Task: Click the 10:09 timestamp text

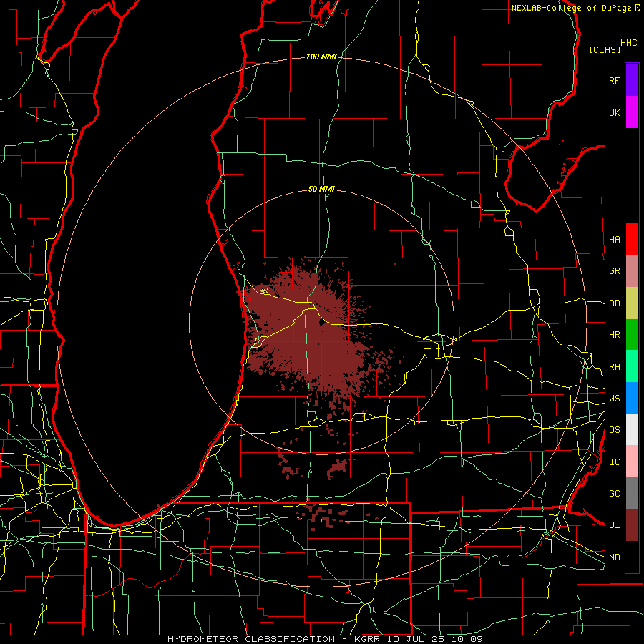Action: tap(468, 639)
